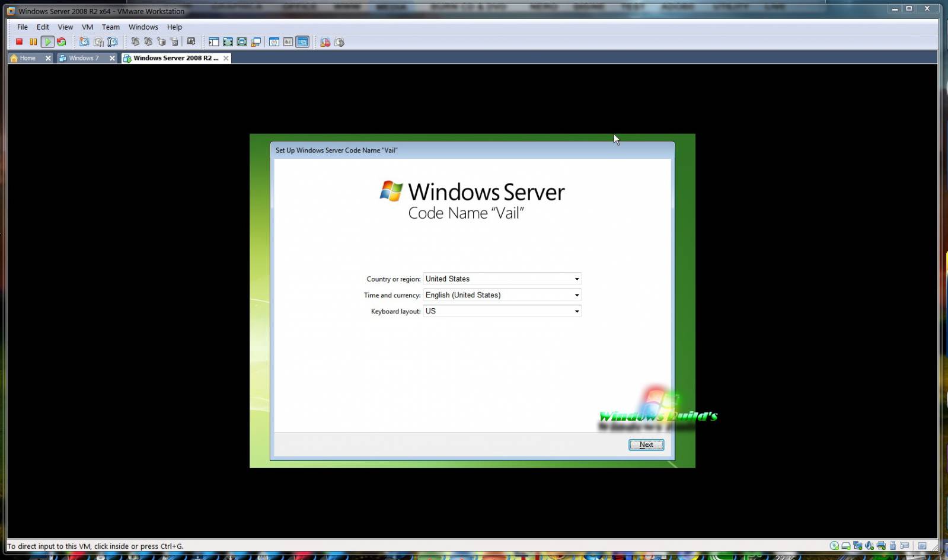
Task: Click the "Keyboard layout:" label
Action: pyautogui.click(x=396, y=311)
